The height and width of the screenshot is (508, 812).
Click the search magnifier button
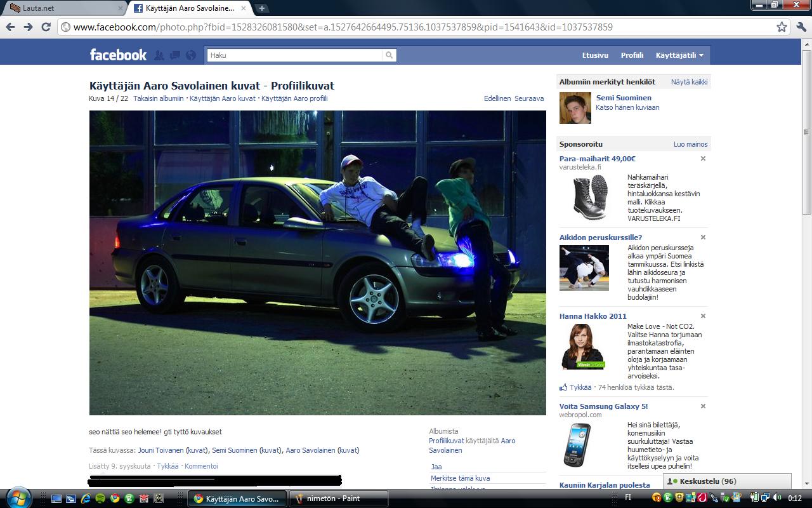pos(389,55)
